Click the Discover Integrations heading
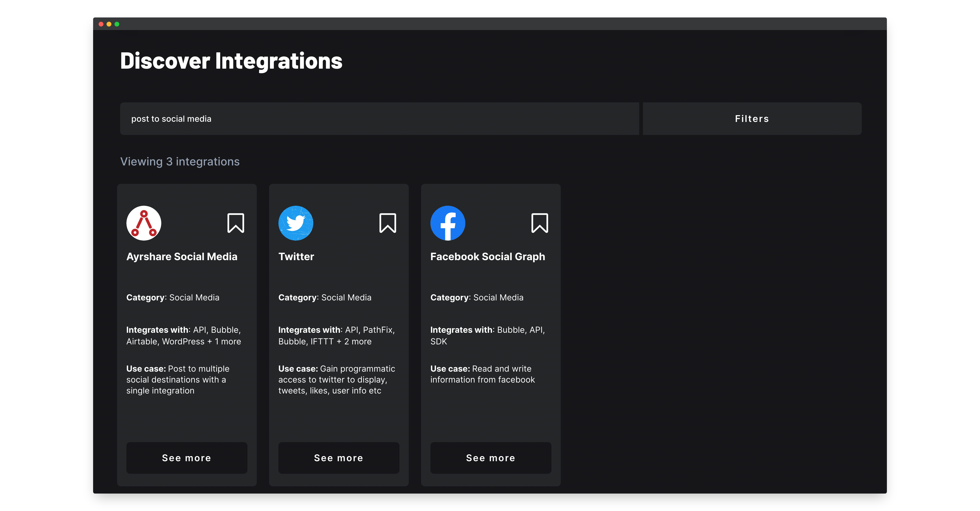Viewport: 980px width, 511px height. pyautogui.click(x=231, y=61)
